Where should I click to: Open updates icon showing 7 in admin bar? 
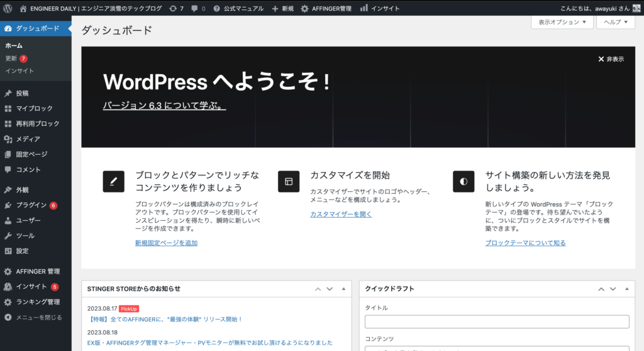pos(173,8)
